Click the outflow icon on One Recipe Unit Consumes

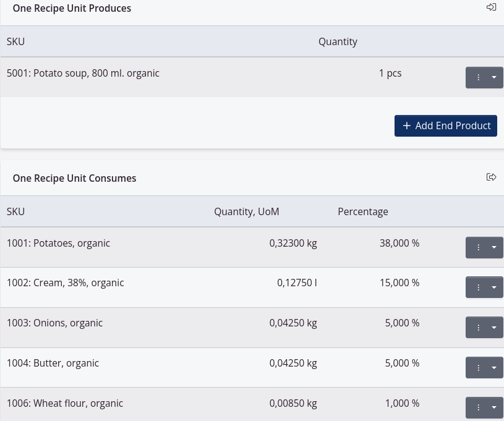(491, 177)
